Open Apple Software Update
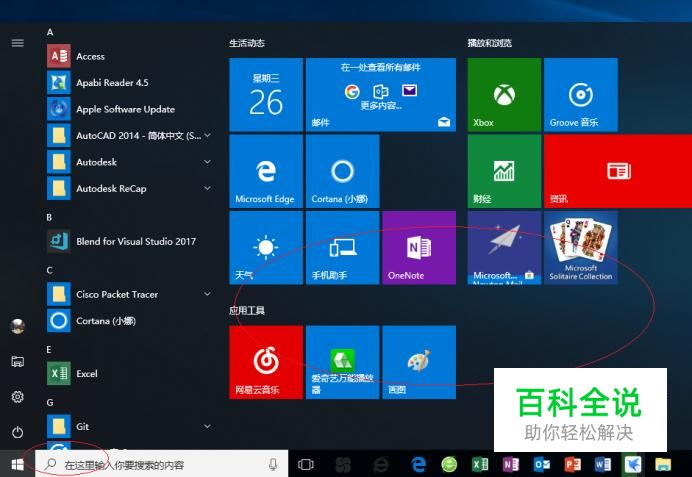This screenshot has width=692, height=477. (130, 109)
